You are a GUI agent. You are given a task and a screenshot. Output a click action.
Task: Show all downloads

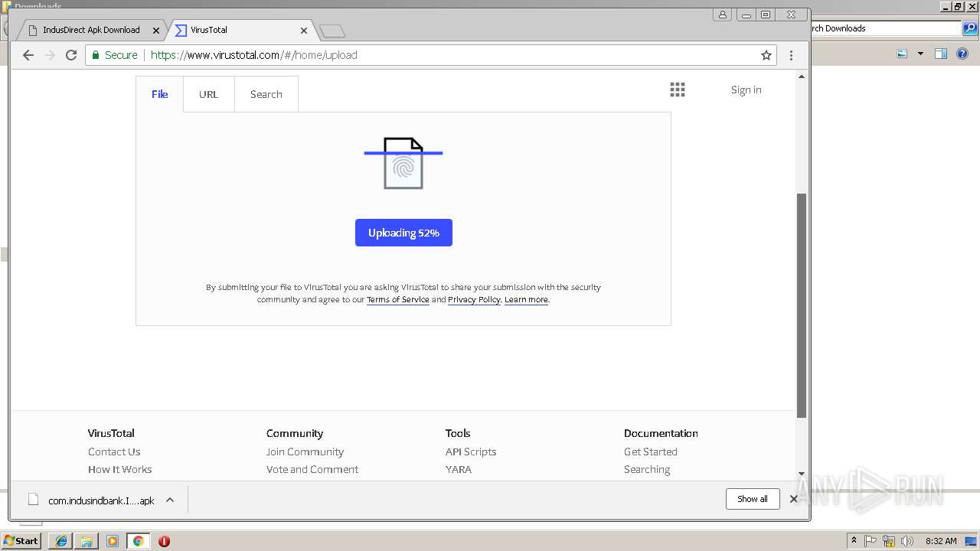pos(753,499)
